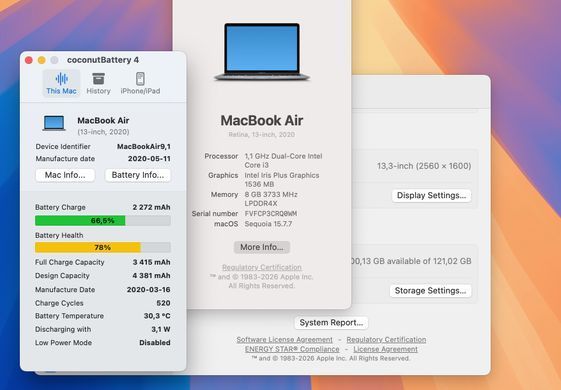Click the green Battery Charge 66,5% bar
Image resolution: width=561 pixels, height=390 pixels.
pos(80,220)
